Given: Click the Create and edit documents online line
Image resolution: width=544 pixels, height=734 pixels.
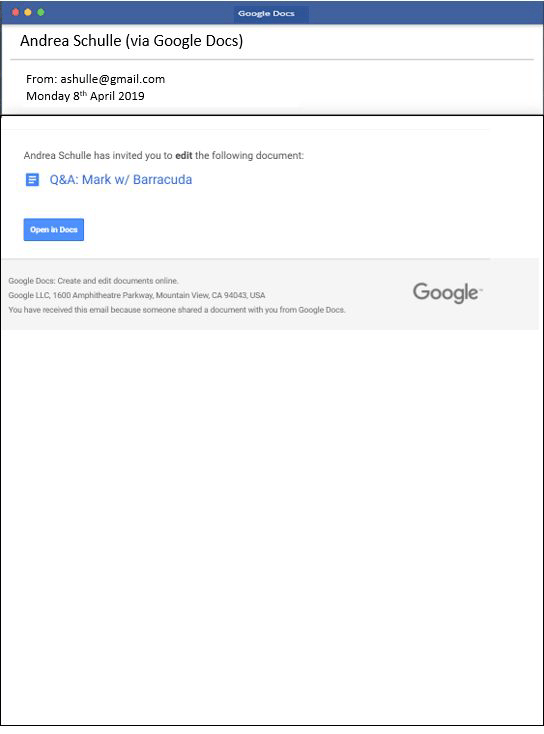Looking at the screenshot, I should [x=93, y=281].
